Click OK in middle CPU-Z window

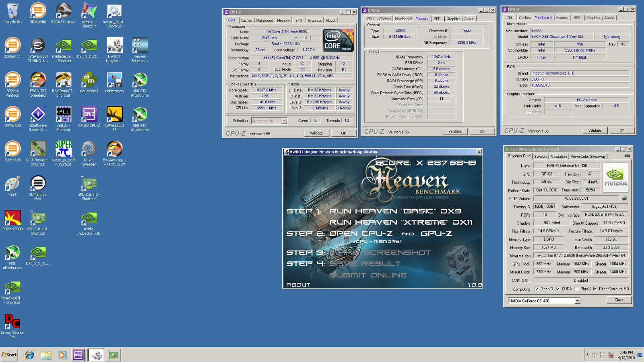pos(482,132)
